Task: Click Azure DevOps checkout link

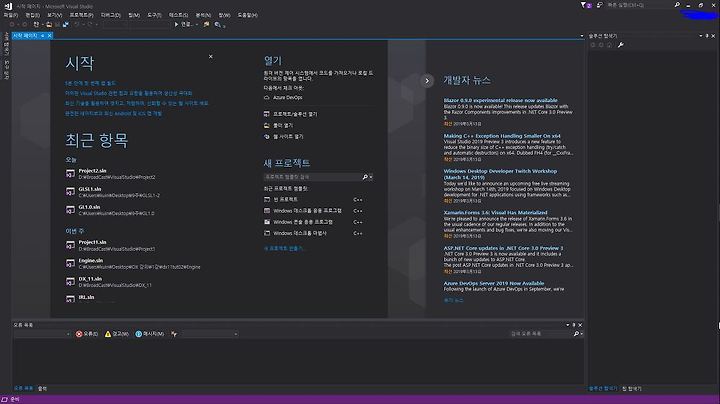Action: (287, 98)
